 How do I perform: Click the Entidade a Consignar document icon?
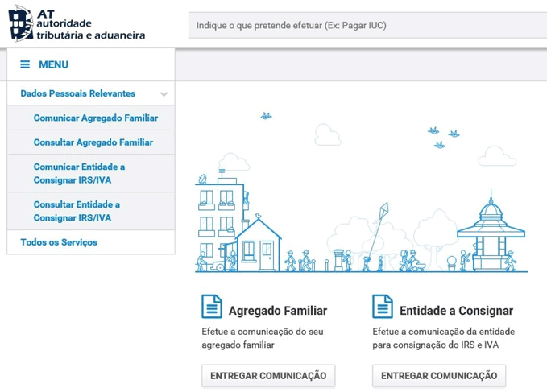383,307
